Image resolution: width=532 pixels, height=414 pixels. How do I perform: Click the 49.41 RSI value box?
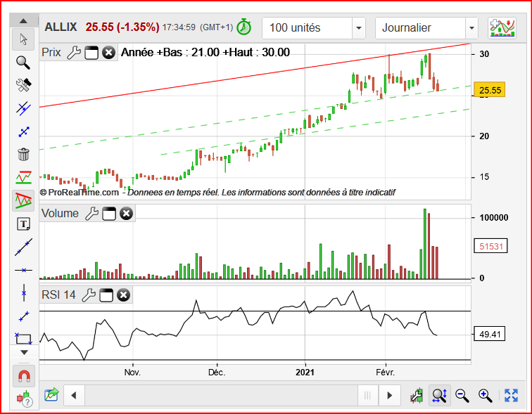click(490, 335)
